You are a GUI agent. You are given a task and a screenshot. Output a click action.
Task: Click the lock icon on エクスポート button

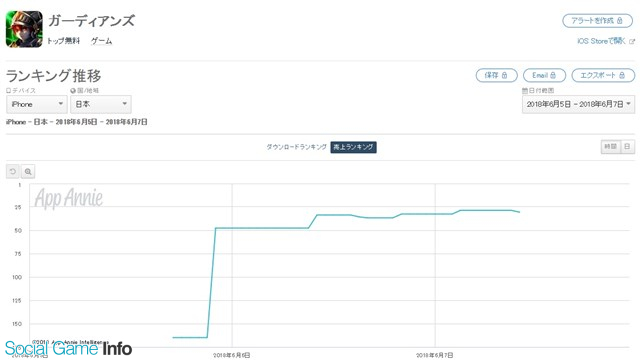622,75
